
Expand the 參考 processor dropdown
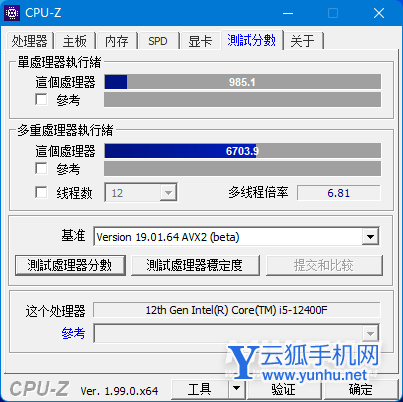tap(370, 333)
